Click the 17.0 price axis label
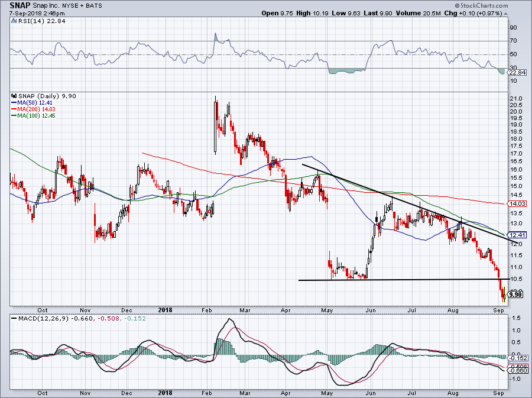Viewport: 532px width, 398px height. click(515, 154)
